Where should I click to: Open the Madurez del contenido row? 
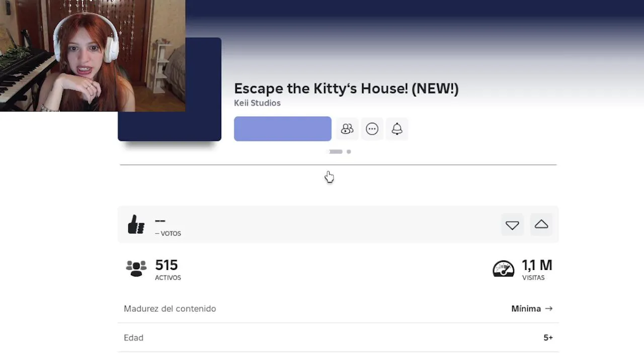click(338, 309)
